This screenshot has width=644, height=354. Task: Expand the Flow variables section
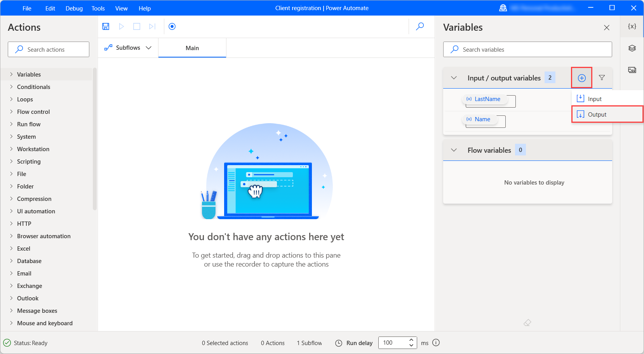[x=453, y=150]
